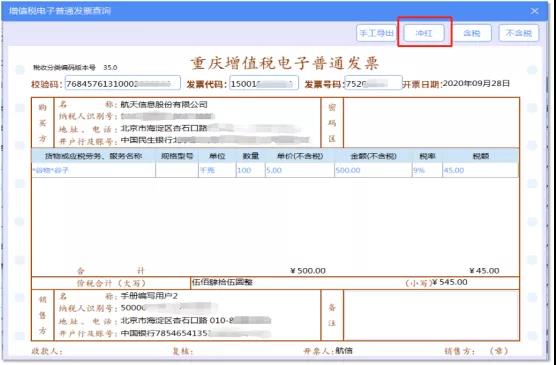Click the 金额(不含税) column header
The height and width of the screenshot is (365, 556).
click(x=373, y=156)
